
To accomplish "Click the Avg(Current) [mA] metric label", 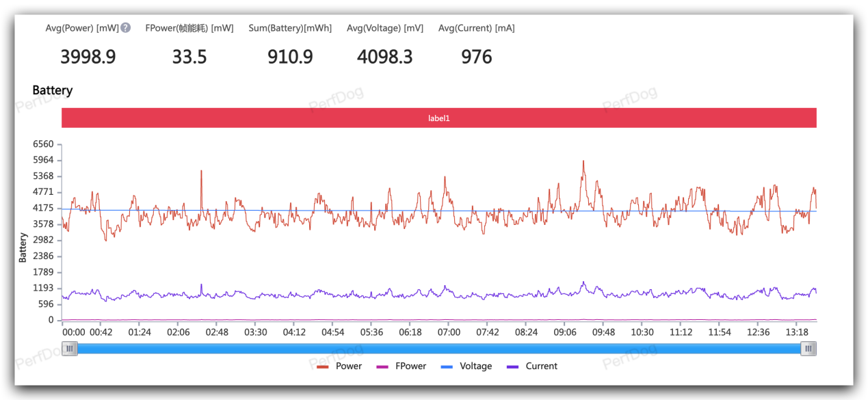I will click(x=477, y=28).
